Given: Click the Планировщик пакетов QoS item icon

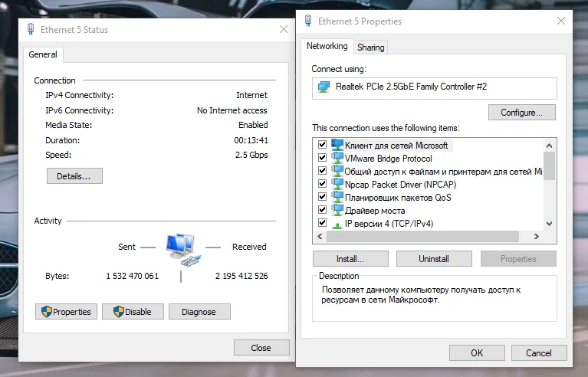Looking at the screenshot, I should tap(337, 197).
